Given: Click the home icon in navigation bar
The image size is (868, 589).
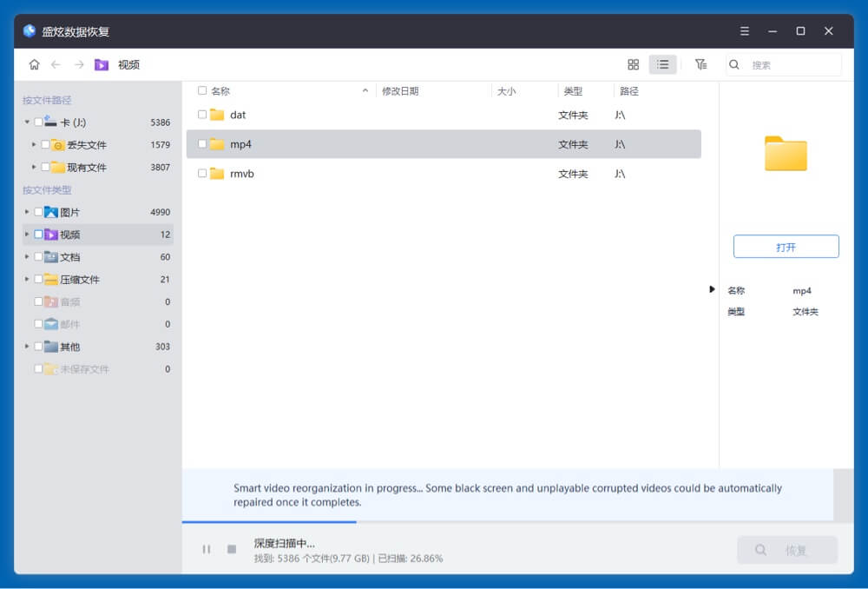Looking at the screenshot, I should tap(34, 64).
